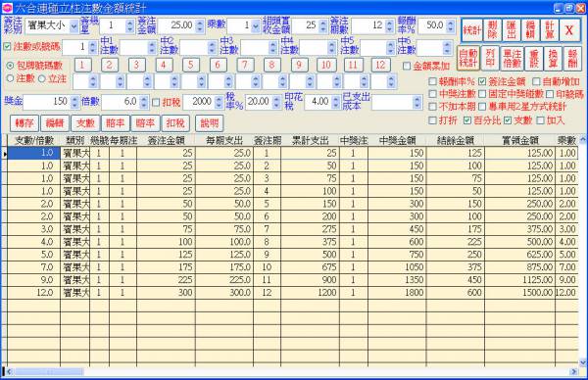
Task: Toggle the 注數或號碼 checkbox
Action: click(7, 47)
